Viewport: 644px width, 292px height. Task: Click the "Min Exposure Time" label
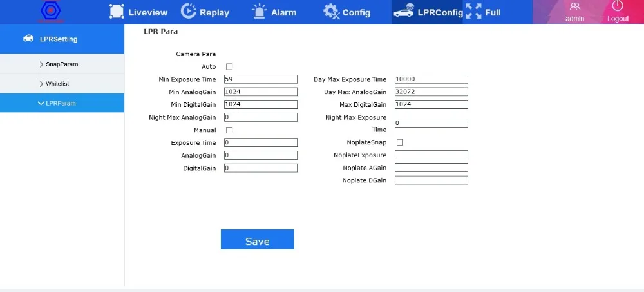click(x=187, y=79)
